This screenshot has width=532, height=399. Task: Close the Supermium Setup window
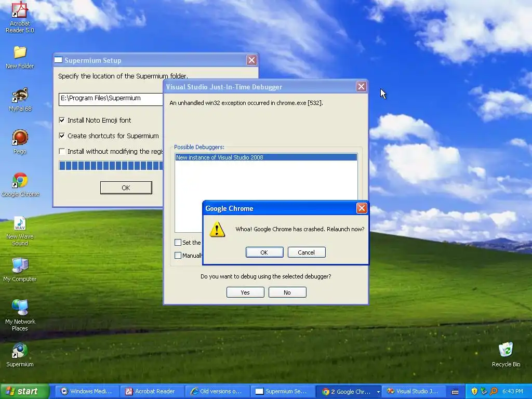(x=251, y=60)
